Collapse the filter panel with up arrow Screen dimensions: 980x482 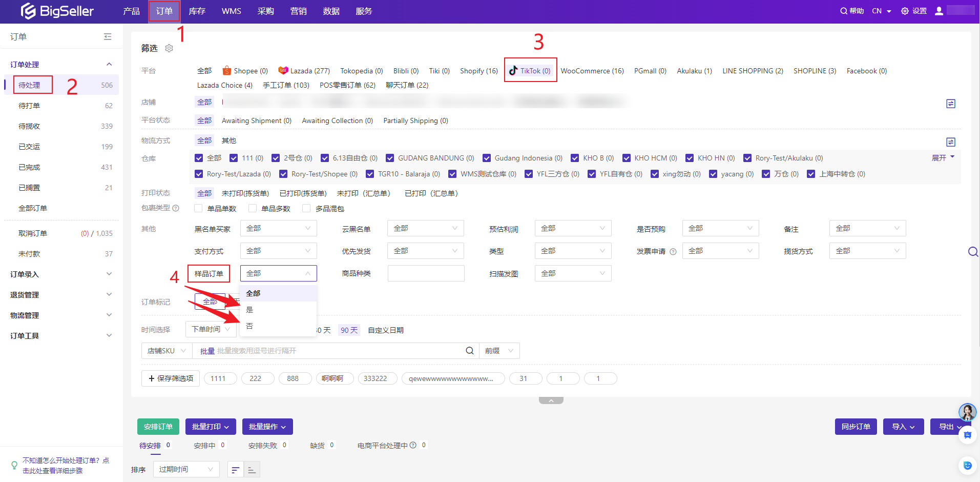click(x=551, y=400)
